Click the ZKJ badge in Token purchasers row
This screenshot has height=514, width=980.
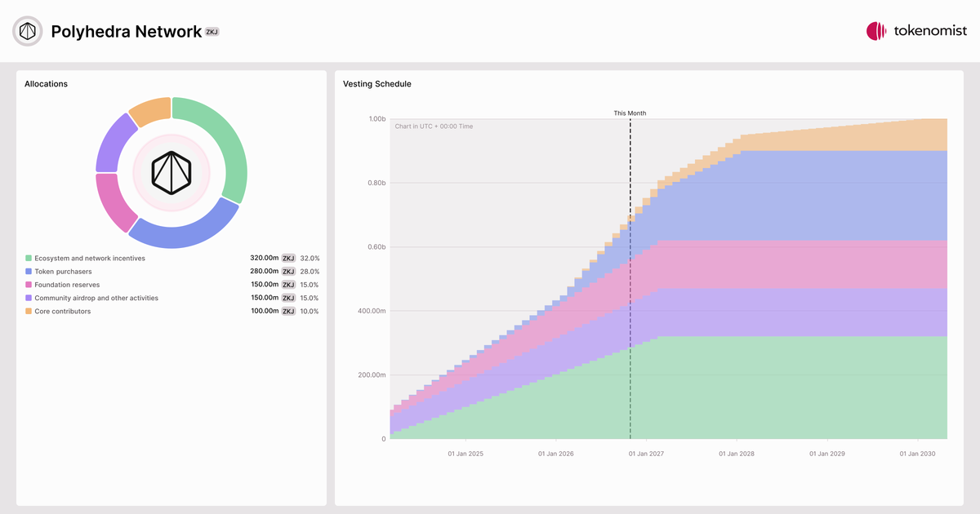point(288,271)
